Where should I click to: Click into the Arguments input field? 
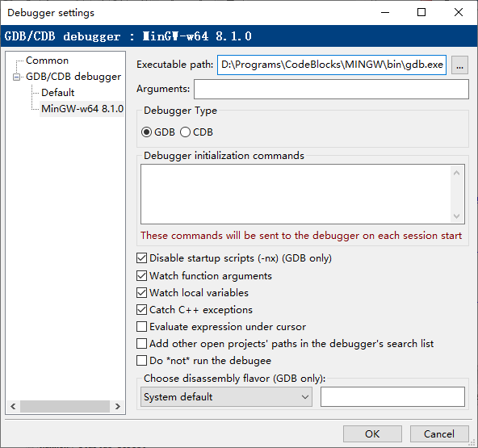tap(331, 90)
